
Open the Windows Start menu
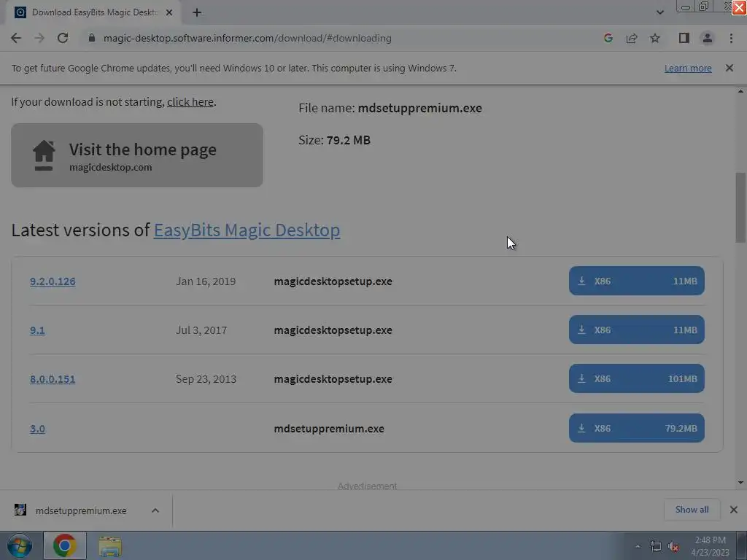coord(20,545)
